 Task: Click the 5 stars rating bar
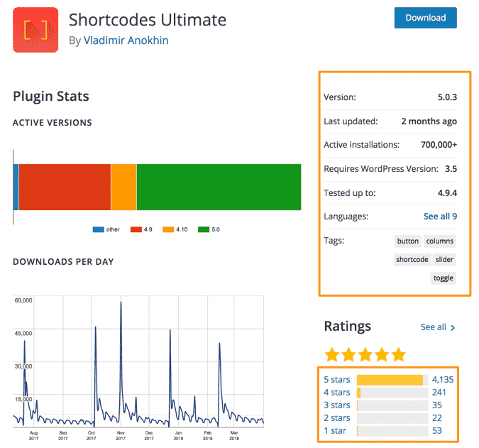point(392,380)
